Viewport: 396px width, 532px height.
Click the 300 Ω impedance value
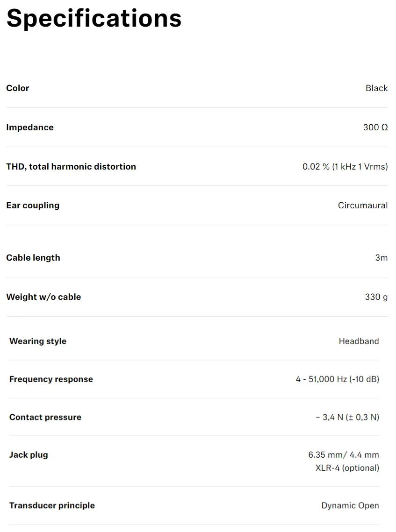click(375, 127)
